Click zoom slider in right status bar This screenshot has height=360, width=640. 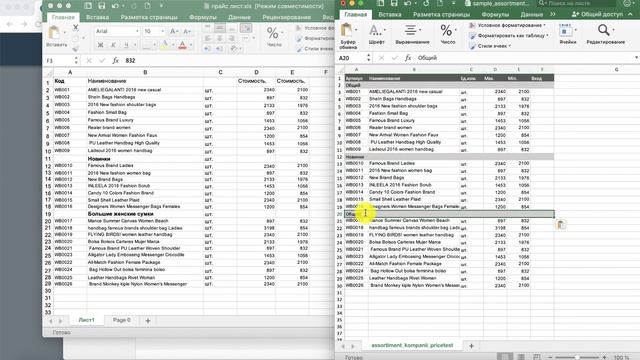[x=577, y=357]
